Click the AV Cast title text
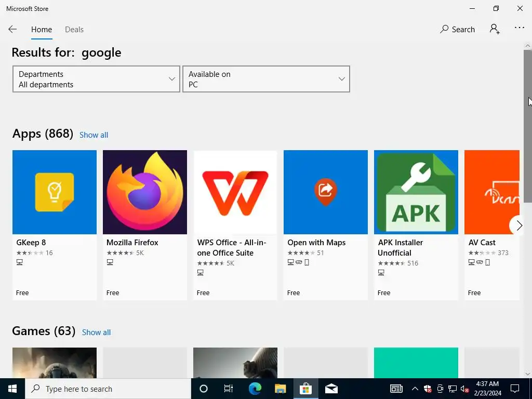 click(482, 243)
